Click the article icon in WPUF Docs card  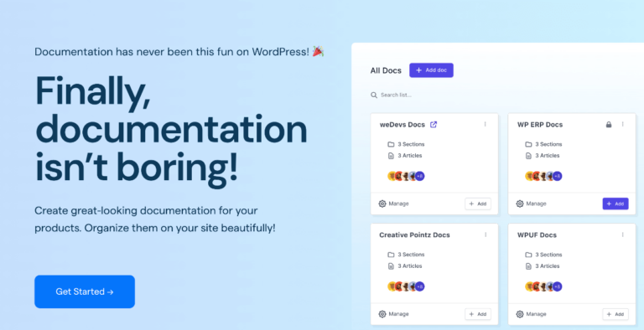tap(528, 266)
